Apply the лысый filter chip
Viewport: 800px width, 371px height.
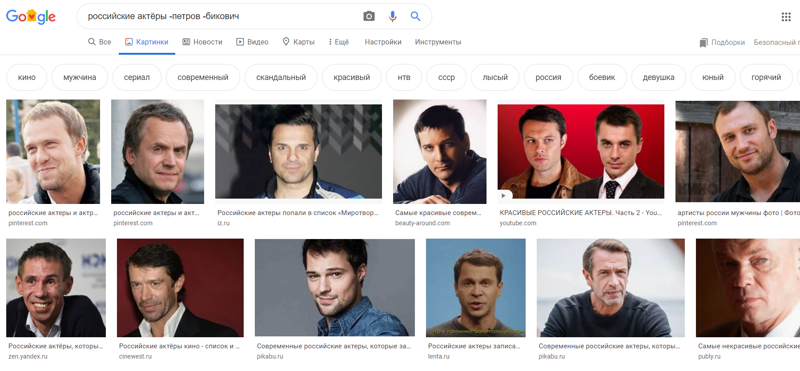coord(495,78)
